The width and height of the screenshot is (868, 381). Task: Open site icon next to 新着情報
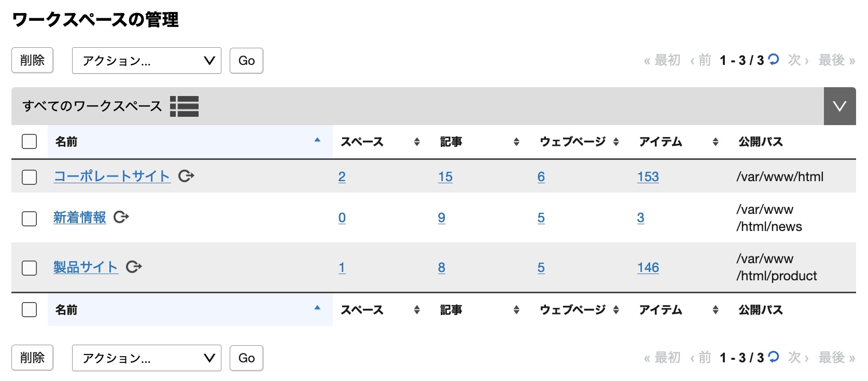(121, 217)
